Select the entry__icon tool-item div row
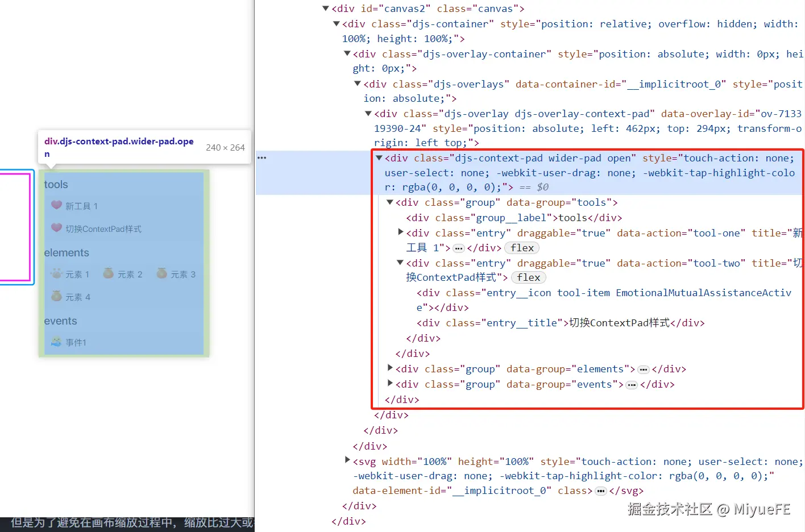Viewport: 805px width, 532px height. [x=604, y=300]
